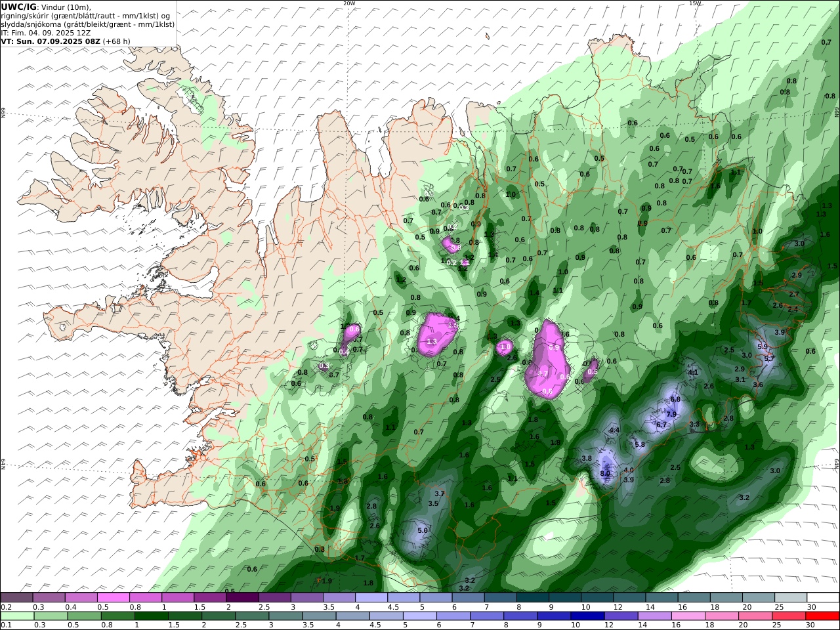Click the bright red last swatch in rain legend

point(822,616)
